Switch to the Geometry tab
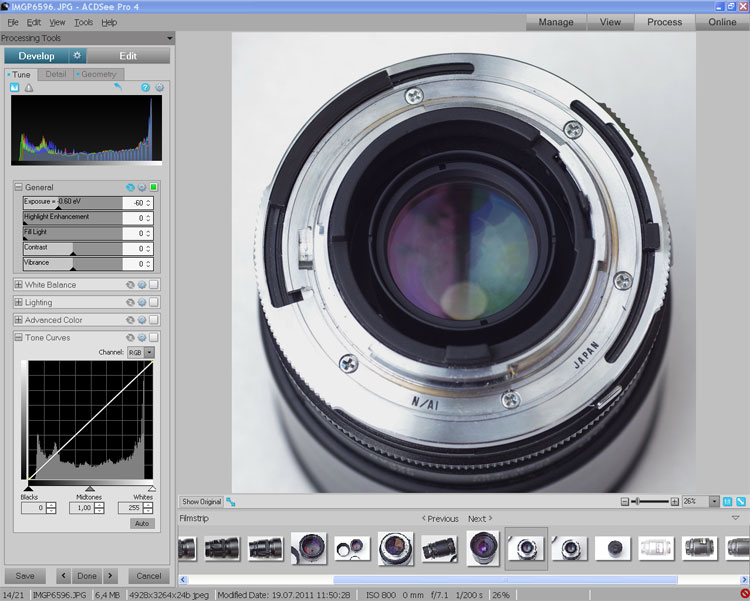750x601 pixels. point(96,74)
